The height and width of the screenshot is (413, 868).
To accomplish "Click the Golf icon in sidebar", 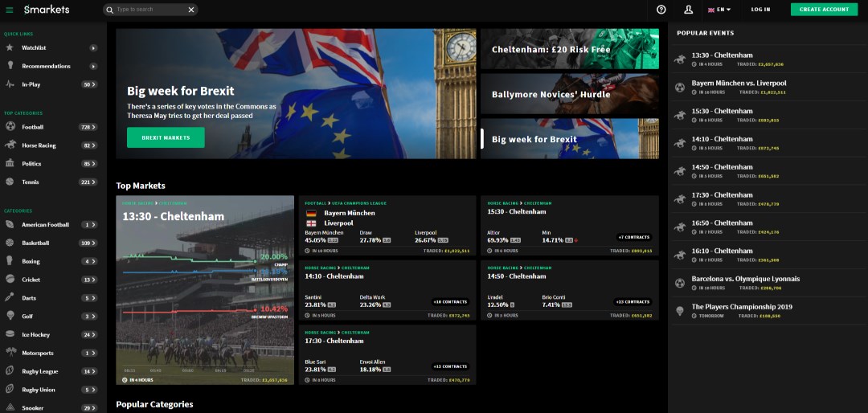I will (10, 316).
